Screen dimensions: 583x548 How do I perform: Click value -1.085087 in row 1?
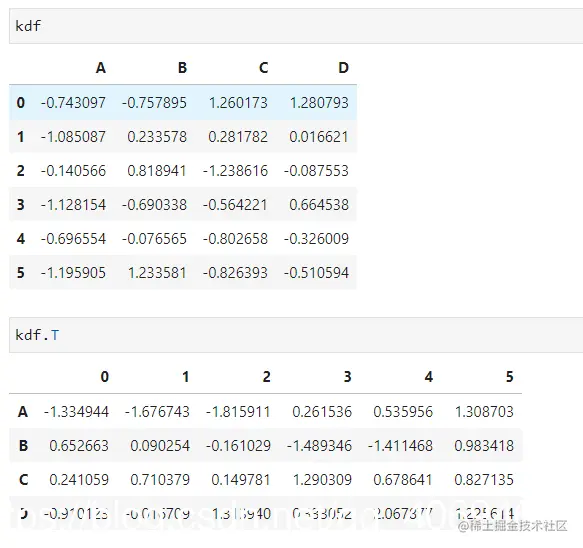coord(73,136)
